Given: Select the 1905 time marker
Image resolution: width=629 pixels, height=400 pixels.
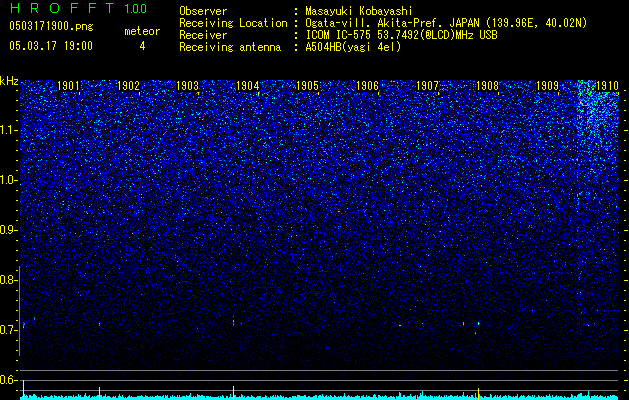Looking at the screenshot, I should point(307,85).
